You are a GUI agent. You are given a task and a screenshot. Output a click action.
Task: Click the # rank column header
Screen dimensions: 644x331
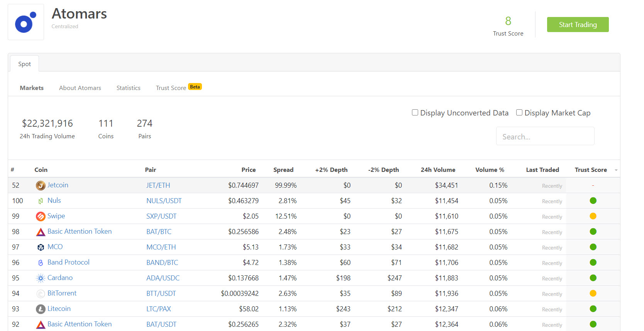coord(12,170)
